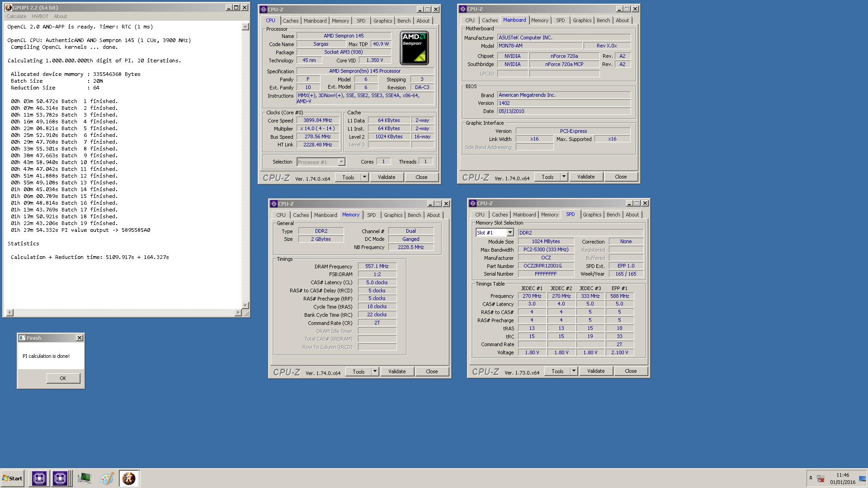Click part number OCZ2RPR12001G field

pos(546,266)
